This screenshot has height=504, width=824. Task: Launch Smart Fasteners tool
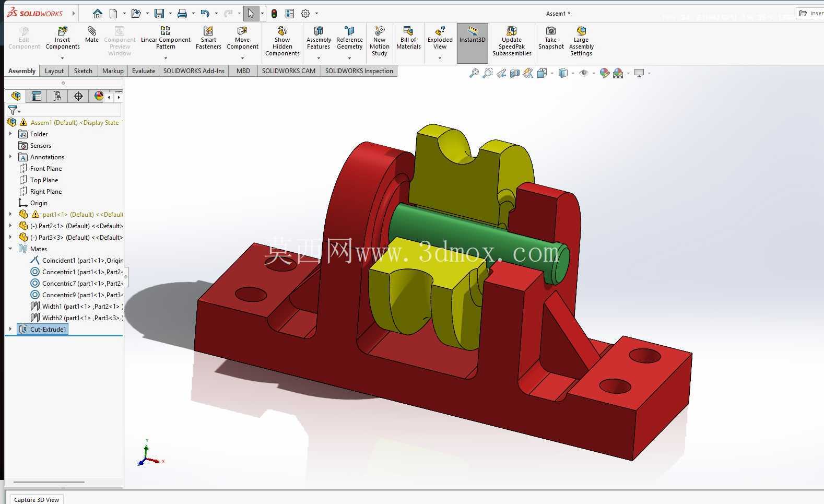(x=208, y=38)
